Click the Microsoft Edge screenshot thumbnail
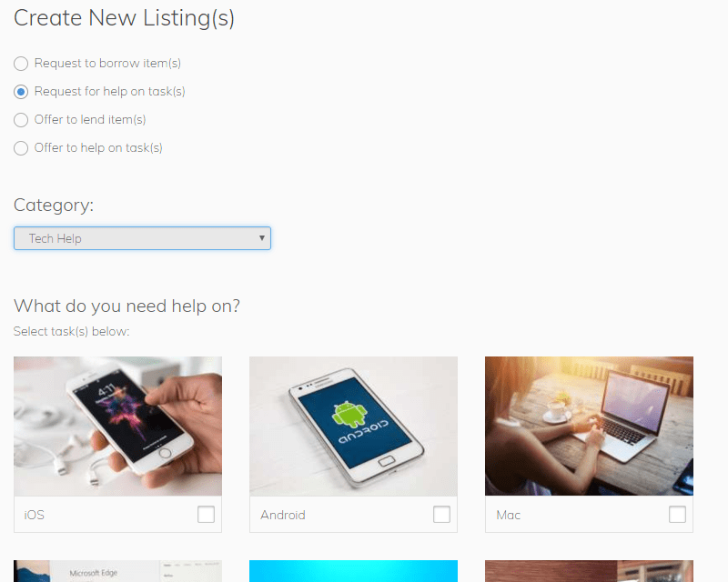The image size is (728, 582). click(x=118, y=571)
